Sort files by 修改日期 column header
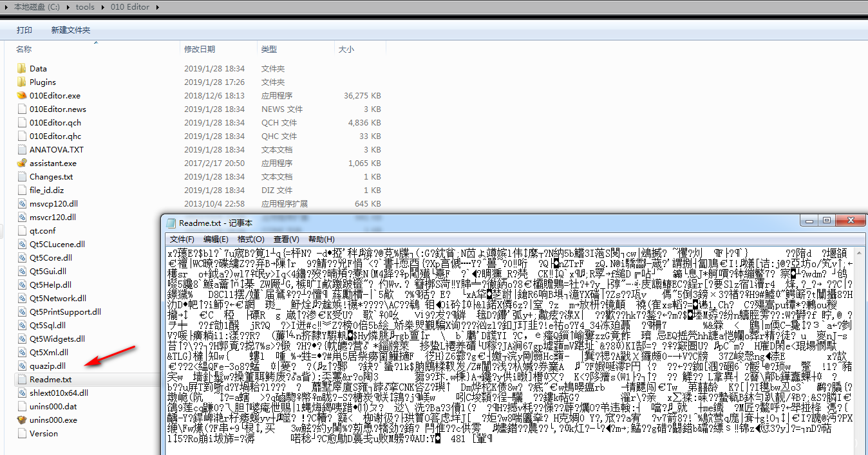The width and height of the screenshot is (868, 455). pyautogui.click(x=200, y=50)
